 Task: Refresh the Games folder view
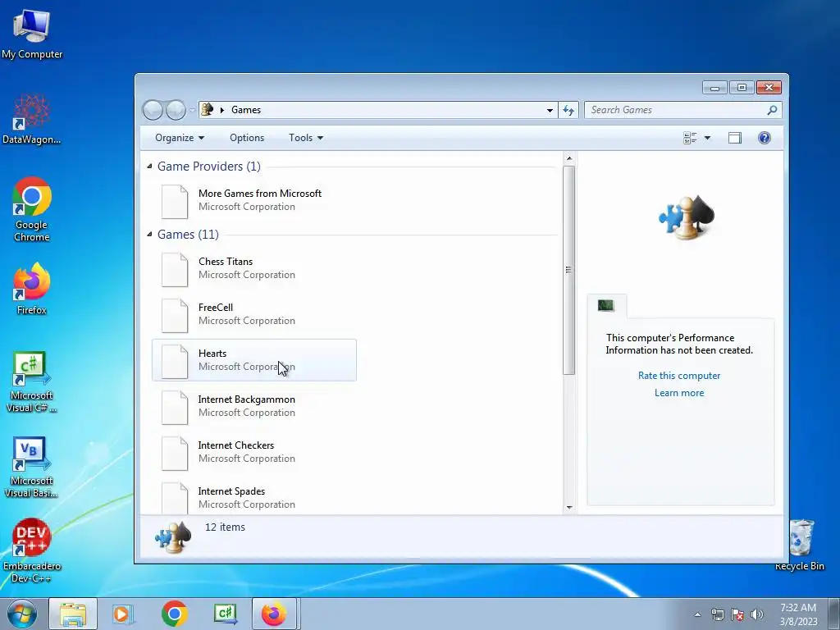(x=568, y=110)
